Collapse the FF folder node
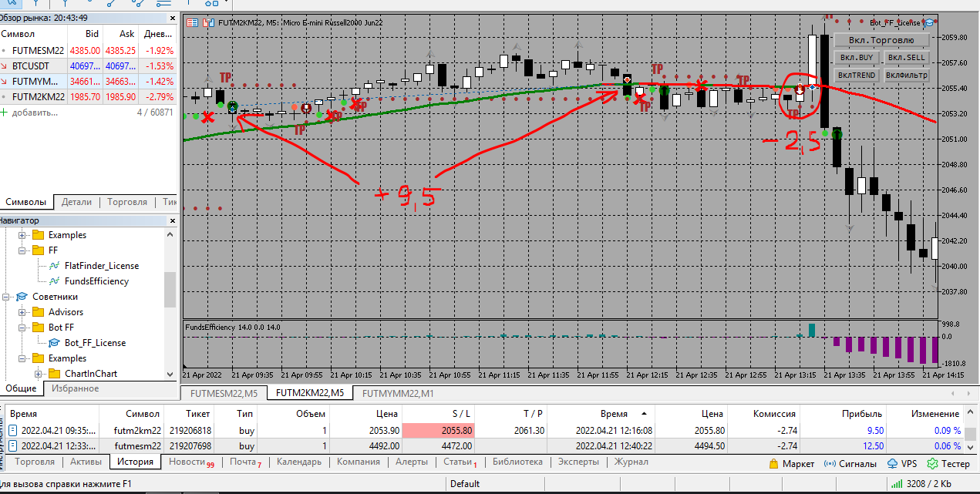The width and height of the screenshot is (980, 494). click(22, 250)
